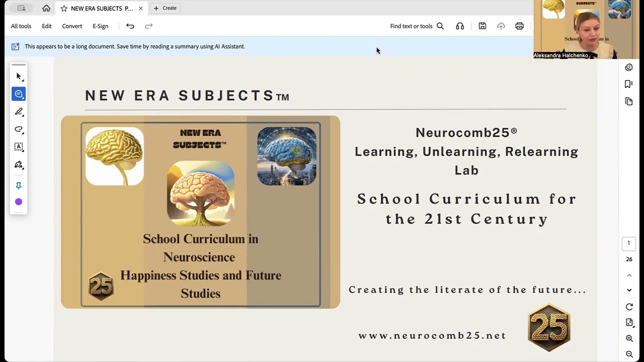Screen dimensions: 644x362
Task: Click the AI Assistant summary banner text
Action: click(135, 46)
